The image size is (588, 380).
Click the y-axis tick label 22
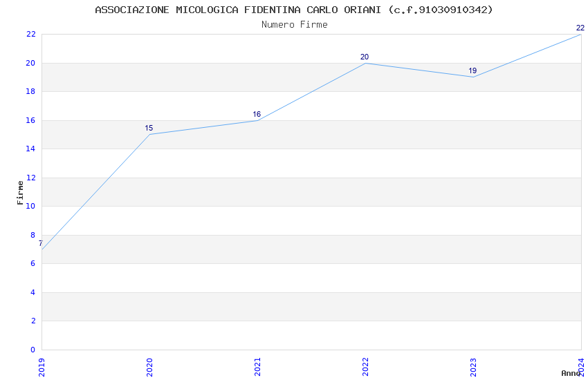pyautogui.click(x=30, y=35)
